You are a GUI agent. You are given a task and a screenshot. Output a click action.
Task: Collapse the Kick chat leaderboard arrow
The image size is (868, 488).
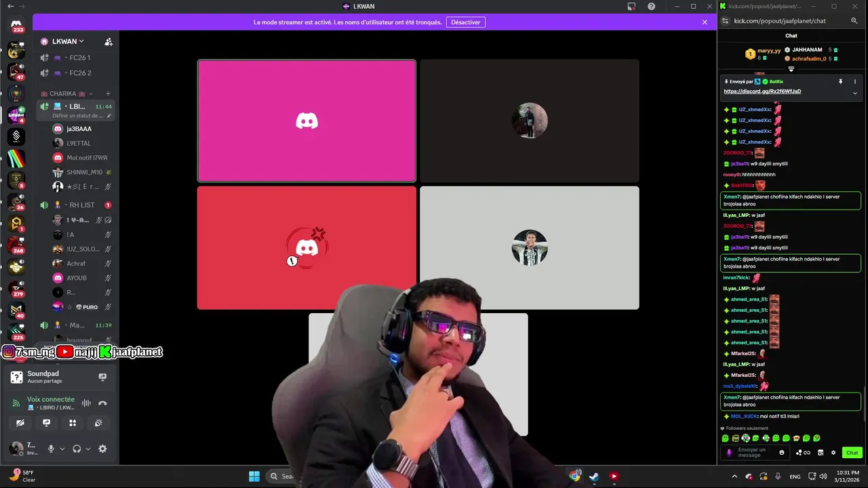coord(791,68)
